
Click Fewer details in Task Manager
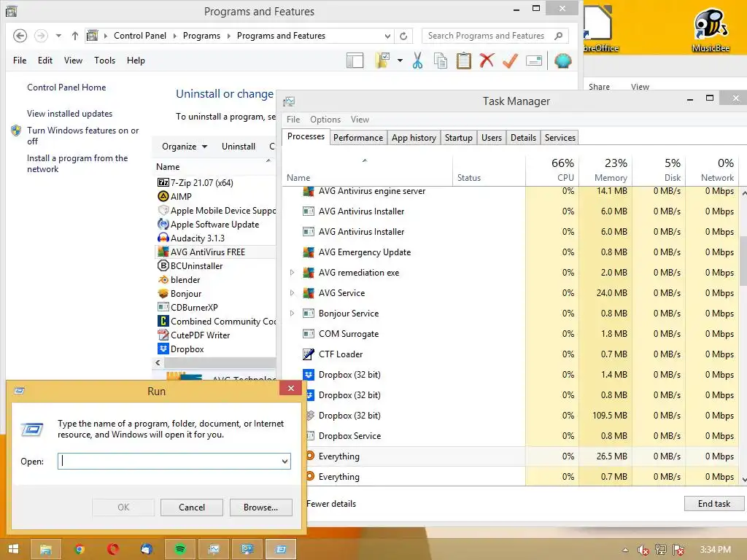pyautogui.click(x=331, y=504)
